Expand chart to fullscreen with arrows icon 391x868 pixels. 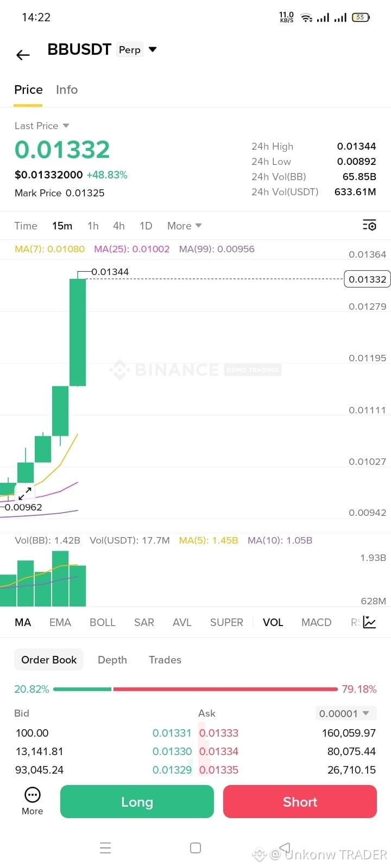(x=25, y=493)
